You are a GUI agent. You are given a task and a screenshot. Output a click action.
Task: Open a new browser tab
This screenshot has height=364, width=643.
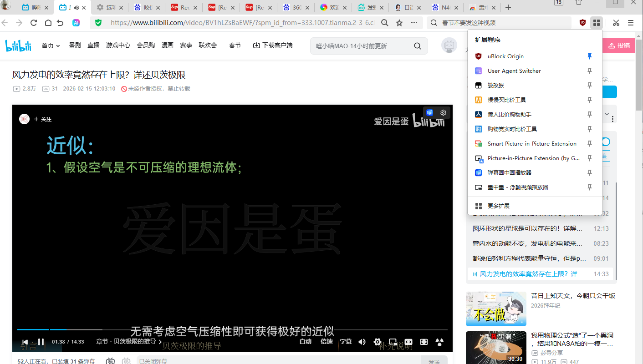click(508, 7)
